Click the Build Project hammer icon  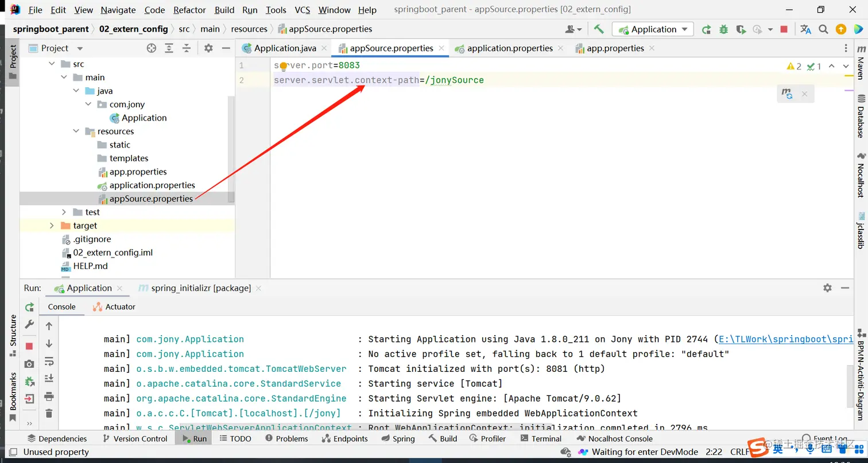click(x=599, y=29)
